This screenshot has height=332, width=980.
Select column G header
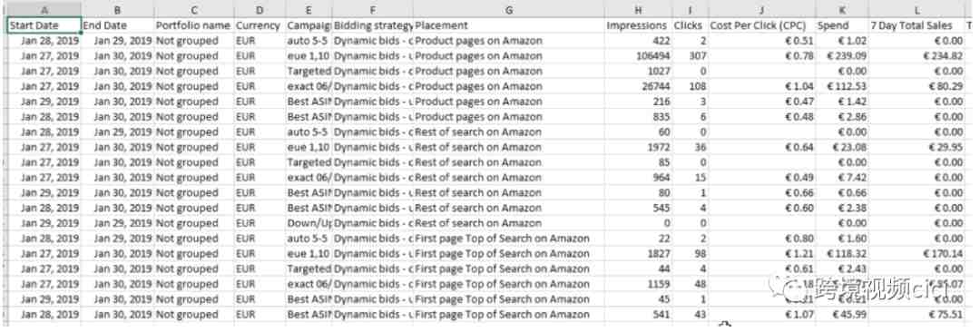tap(508, 9)
